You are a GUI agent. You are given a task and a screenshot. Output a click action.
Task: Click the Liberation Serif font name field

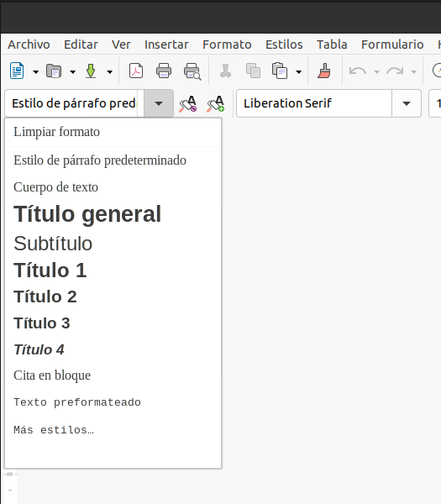pyautogui.click(x=313, y=103)
